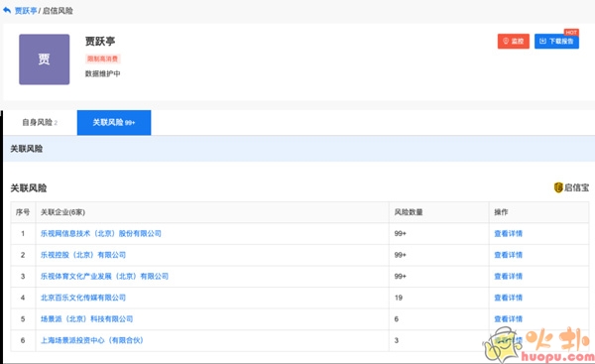Click 查看详情 for 乐视网信息技术 row
Viewport: 595px width, 364px height.
tap(508, 233)
